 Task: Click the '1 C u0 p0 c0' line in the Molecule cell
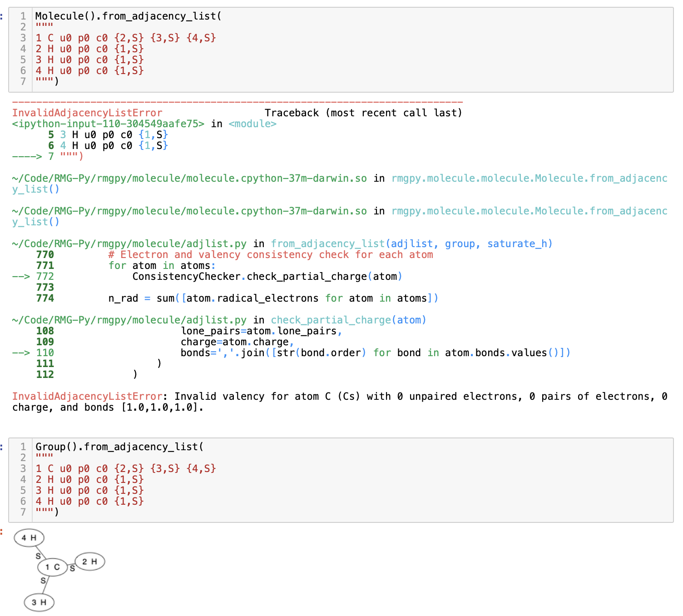[x=126, y=38]
